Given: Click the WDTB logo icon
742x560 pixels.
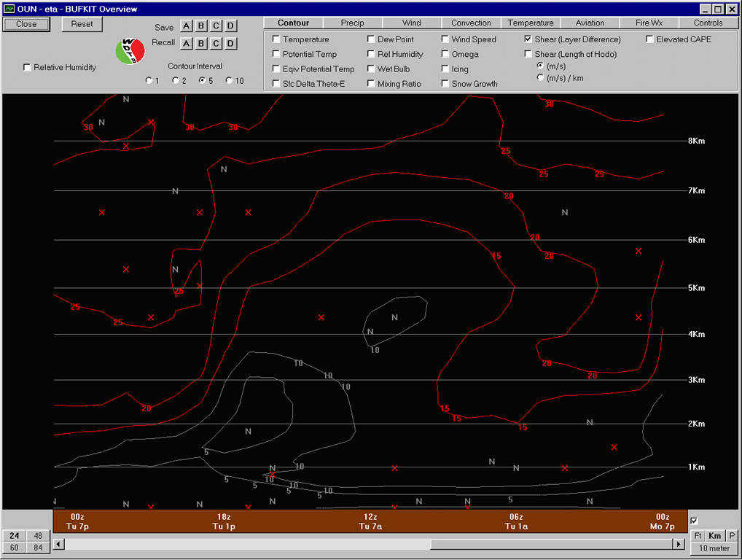Looking at the screenshot, I should tap(130, 51).
